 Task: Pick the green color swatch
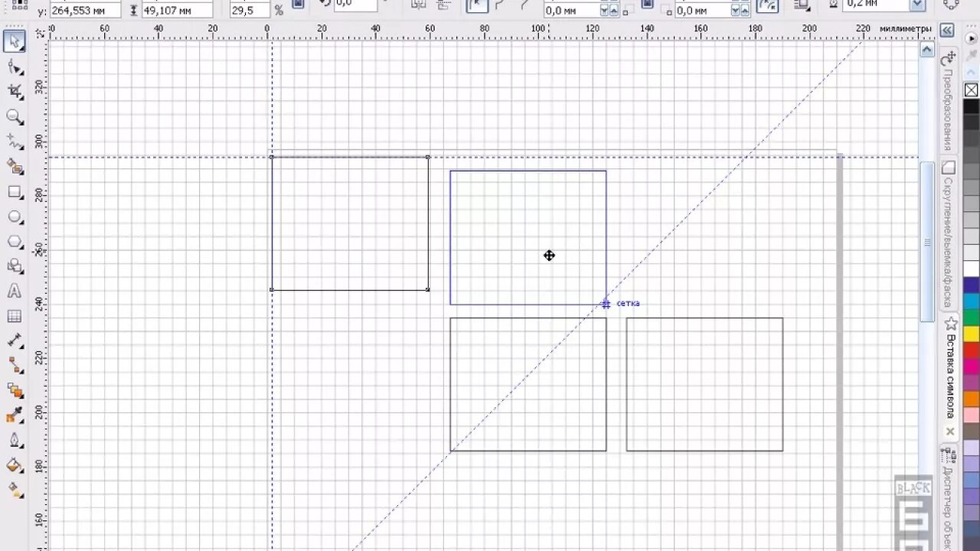971,318
